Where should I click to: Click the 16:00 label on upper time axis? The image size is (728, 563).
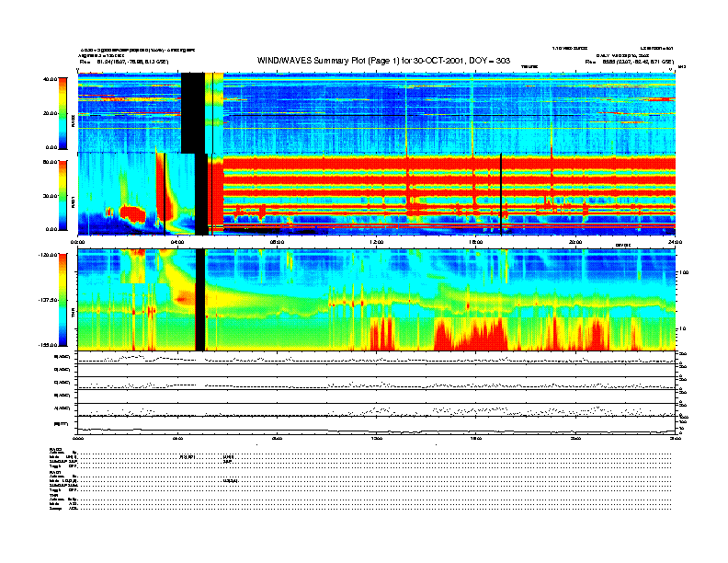476,242
